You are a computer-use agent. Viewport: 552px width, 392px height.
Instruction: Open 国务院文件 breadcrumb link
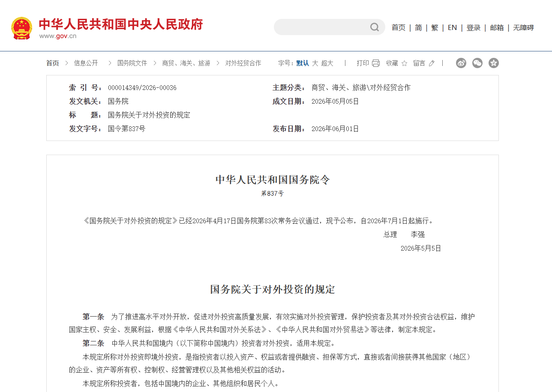point(132,63)
